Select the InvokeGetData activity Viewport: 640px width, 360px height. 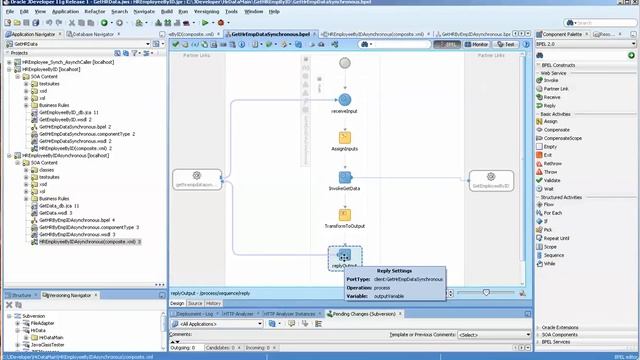(x=344, y=177)
